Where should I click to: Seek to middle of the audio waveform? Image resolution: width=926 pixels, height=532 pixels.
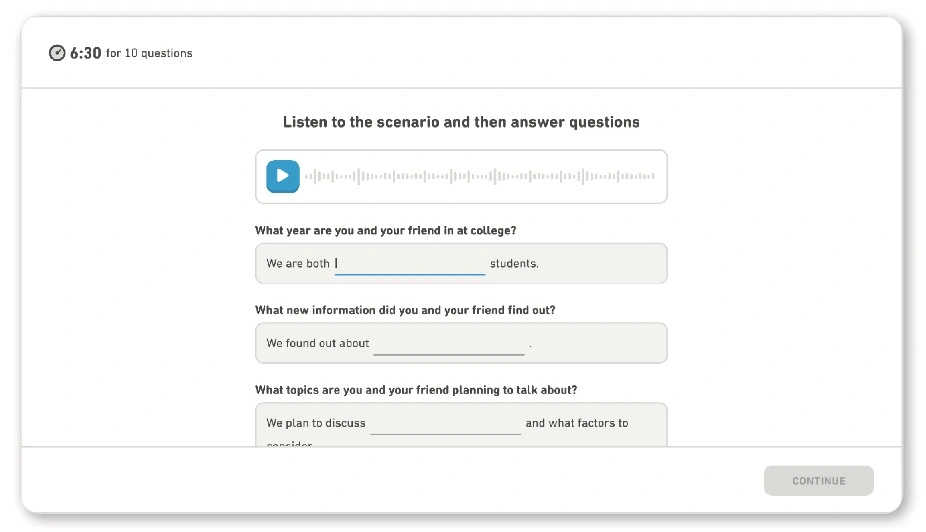point(480,176)
